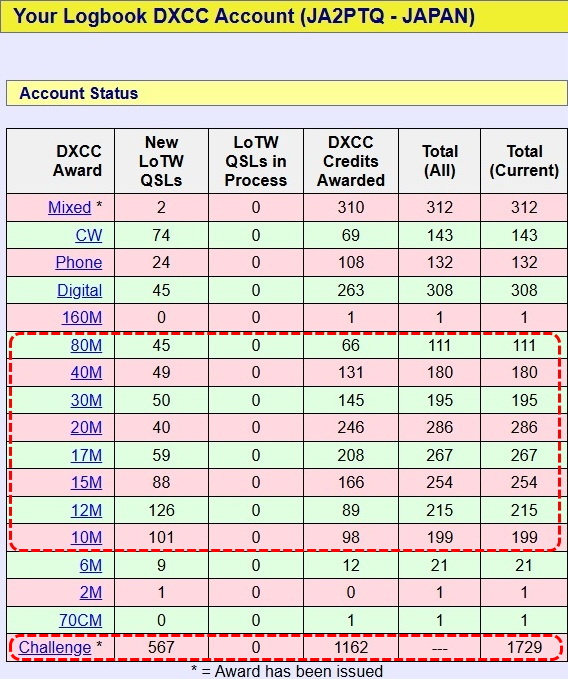Open the CW award link
Screen dimensions: 568x679
(x=89, y=235)
